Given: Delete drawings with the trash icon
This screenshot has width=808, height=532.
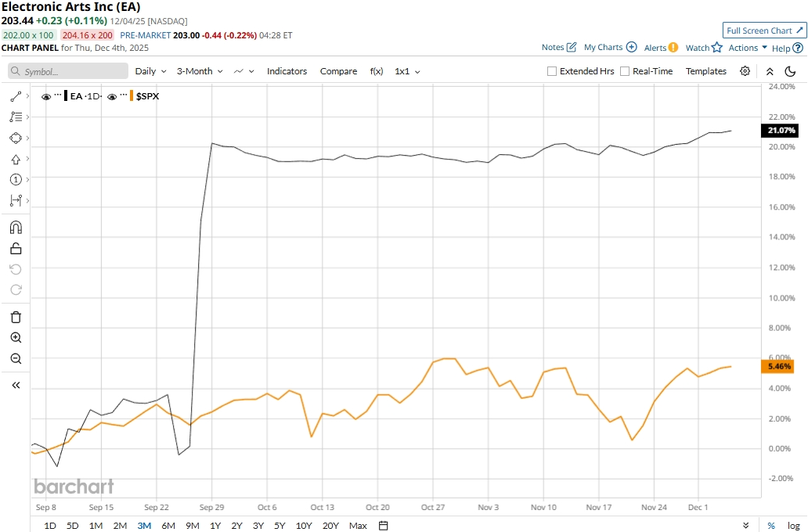Looking at the screenshot, I should (x=16, y=317).
